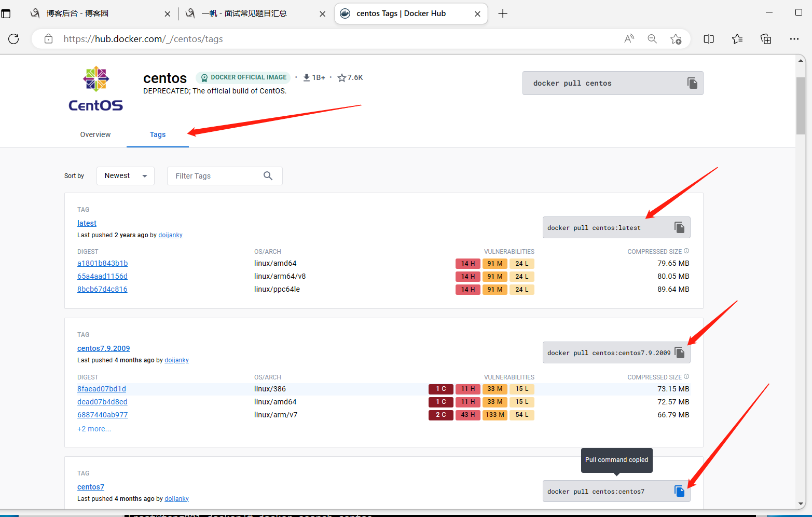Switch to the Overview tab

point(95,134)
